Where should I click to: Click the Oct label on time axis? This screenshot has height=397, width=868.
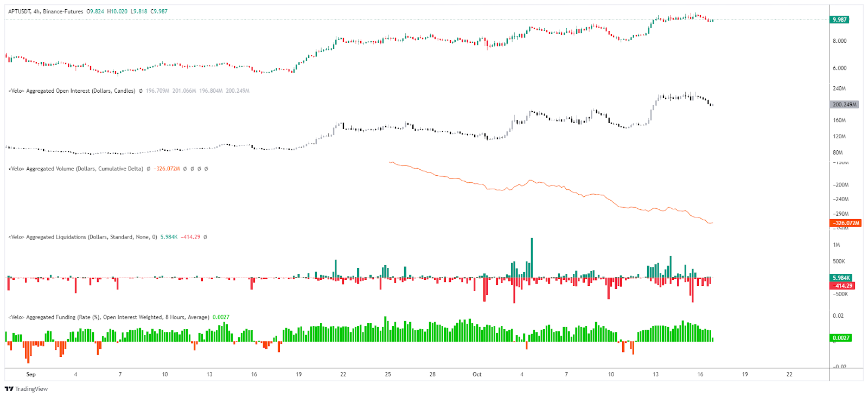477,374
